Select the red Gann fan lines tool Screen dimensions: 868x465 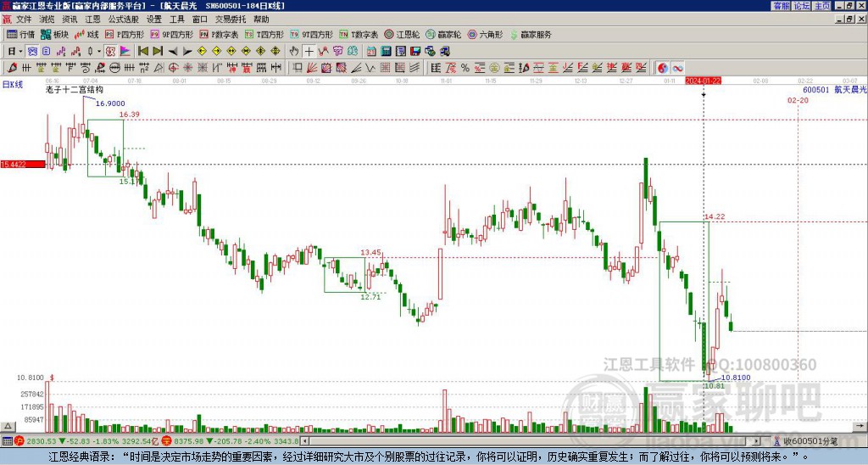[312, 68]
